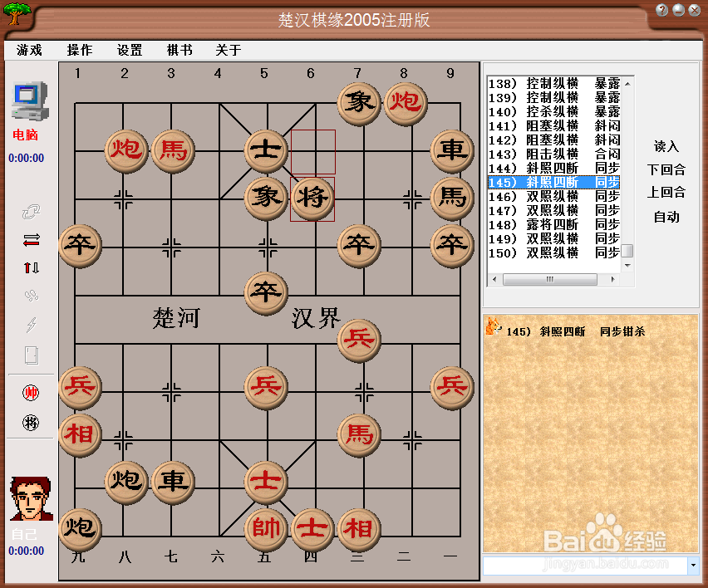This screenshot has width=708, height=588.
Task: Select the red 相 on left edge
Action: point(80,435)
